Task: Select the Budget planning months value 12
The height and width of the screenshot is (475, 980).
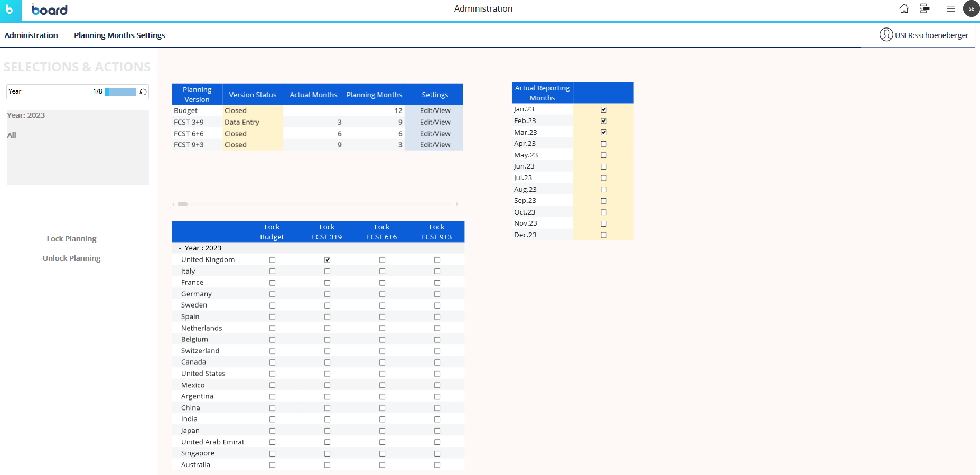Action: [x=398, y=110]
